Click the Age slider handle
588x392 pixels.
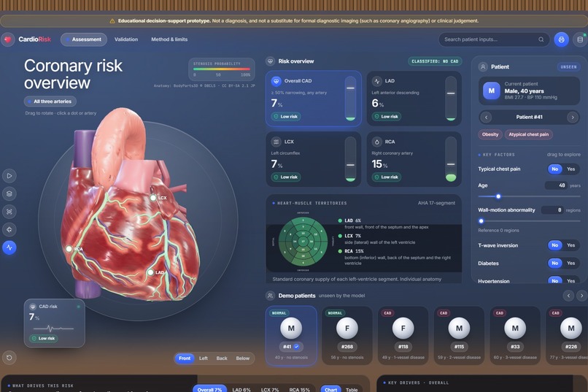click(x=498, y=196)
